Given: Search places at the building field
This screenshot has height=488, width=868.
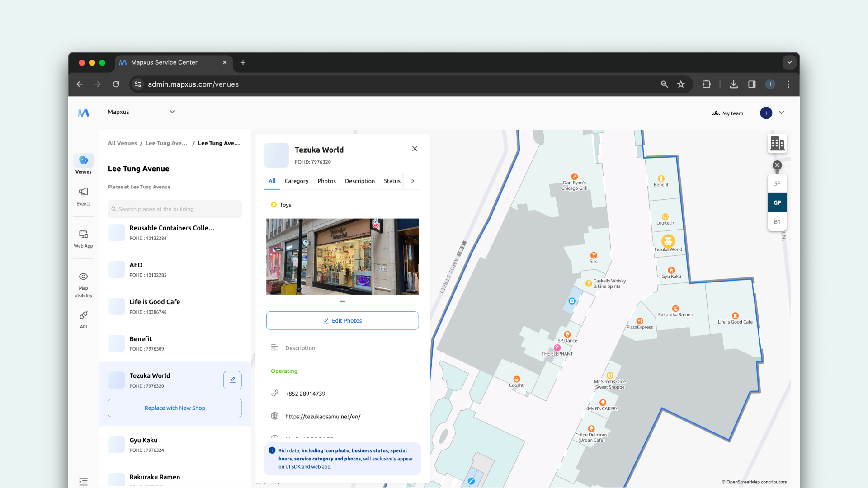Looking at the screenshot, I should [175, 209].
